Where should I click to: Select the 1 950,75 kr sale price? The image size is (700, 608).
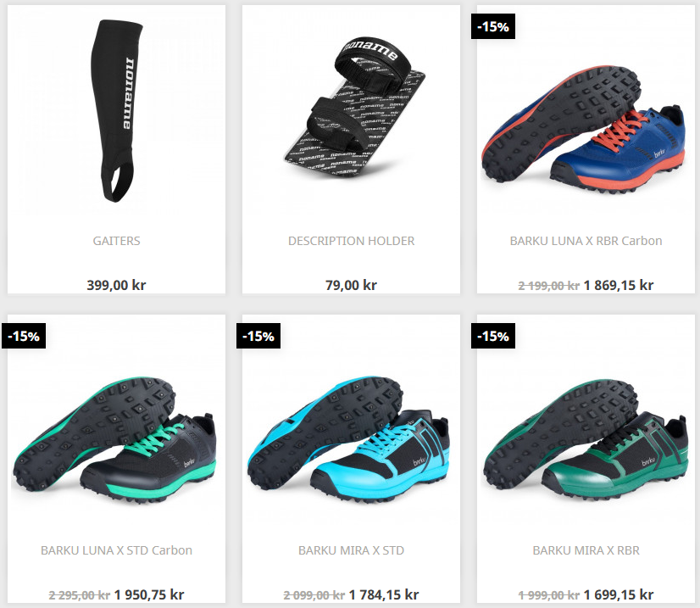tap(149, 594)
